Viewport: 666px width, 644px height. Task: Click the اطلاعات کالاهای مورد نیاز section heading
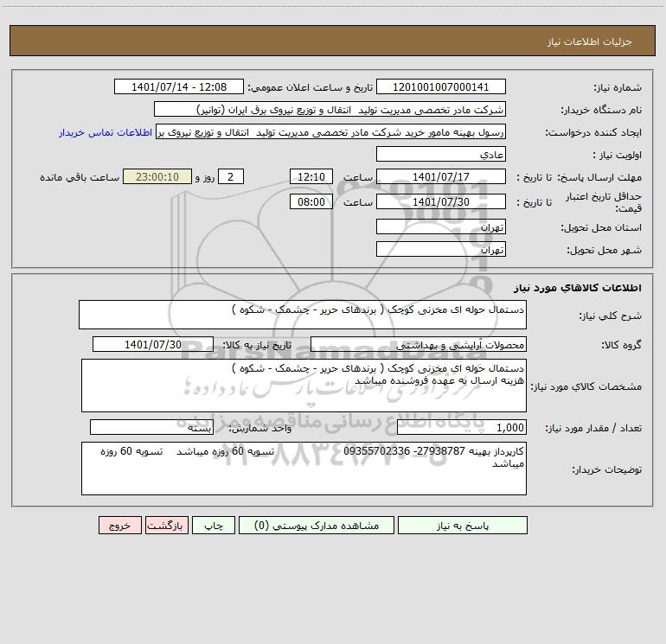[578, 288]
